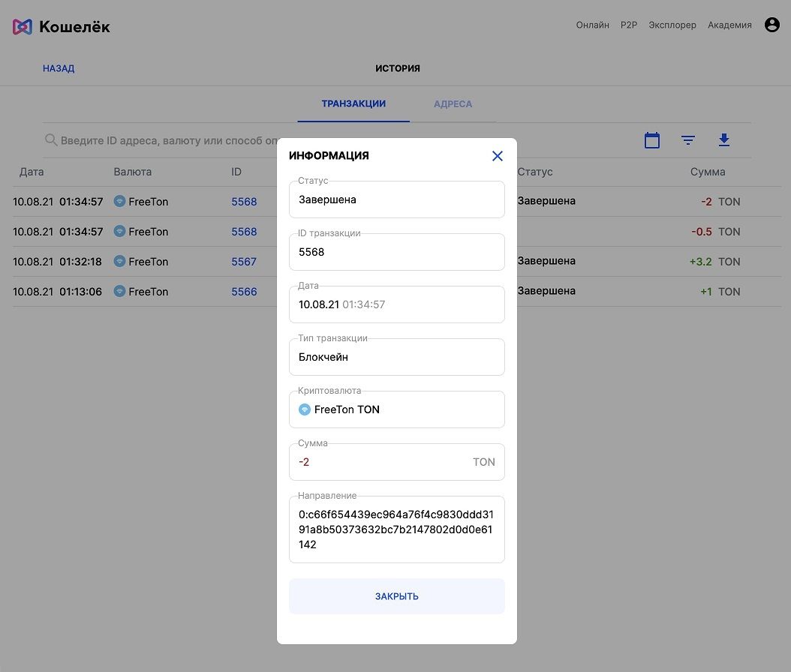Screen dimensions: 791x672
Task: Click ID 5568 in the -2 TON row
Action: 244,202
